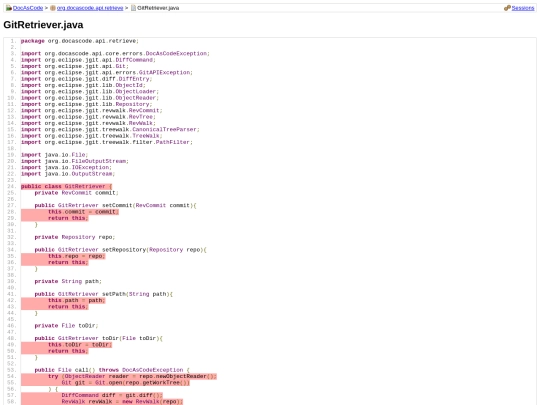Click the toDir method signature
Viewport: 540px width, 405px height.
click(x=98, y=339)
